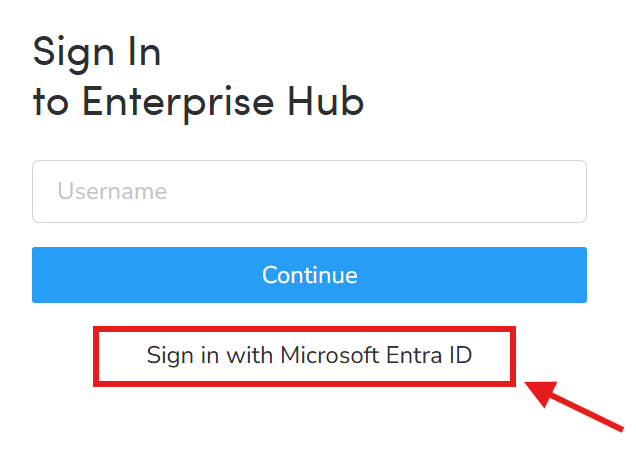Select Sign in with Microsoft Entra ID
The image size is (636, 454).
tap(309, 355)
